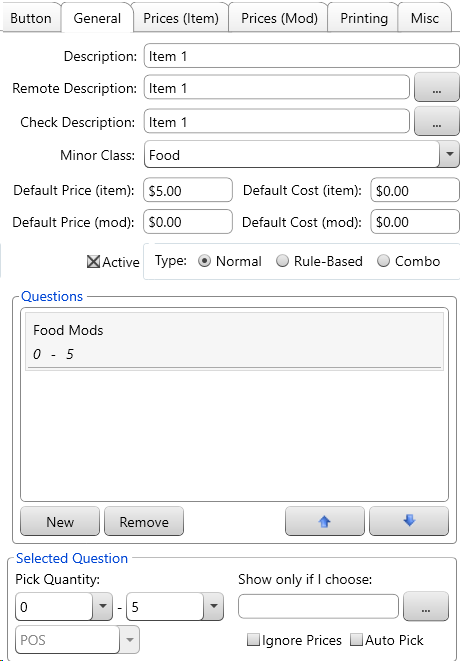The image size is (472, 664).
Task: Switch to the Printing tab
Action: pyautogui.click(x=364, y=18)
